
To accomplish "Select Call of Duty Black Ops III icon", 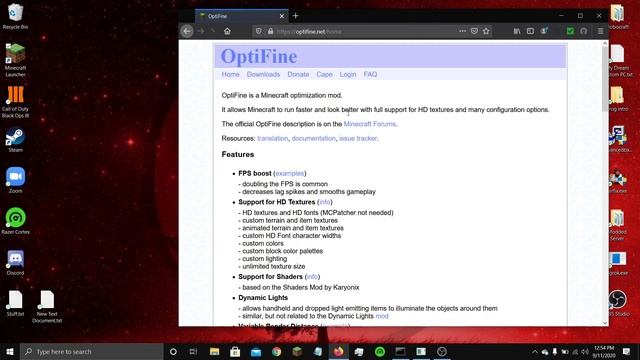I will click(x=15, y=102).
